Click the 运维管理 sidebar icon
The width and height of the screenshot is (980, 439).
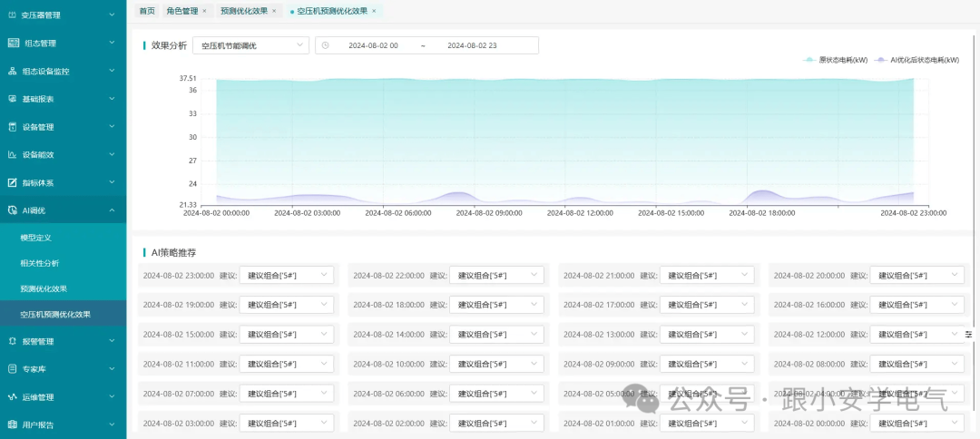(x=13, y=397)
